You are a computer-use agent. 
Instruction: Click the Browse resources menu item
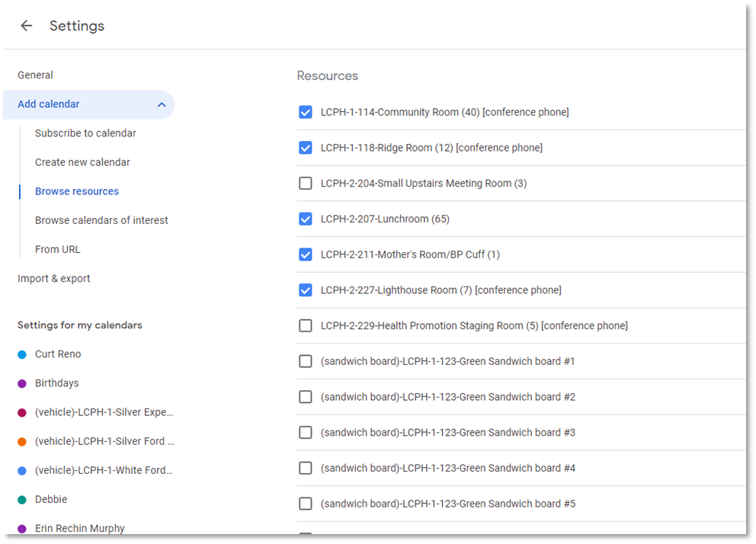pyautogui.click(x=77, y=191)
